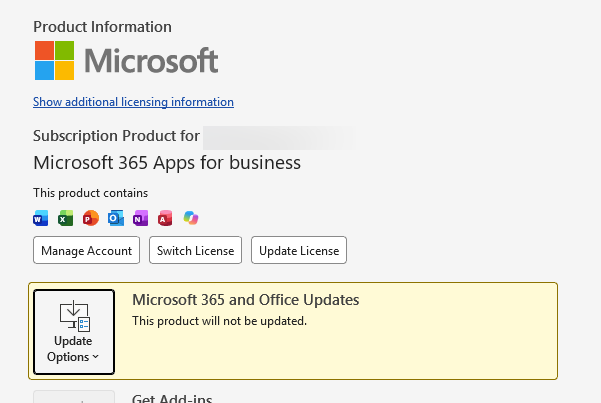Select 'This product contains' label
This screenshot has height=403, width=601.
pos(90,193)
